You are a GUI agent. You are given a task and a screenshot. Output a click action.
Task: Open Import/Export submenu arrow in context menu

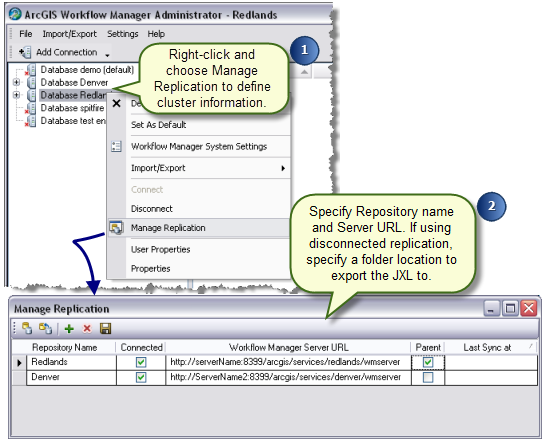coord(283,168)
